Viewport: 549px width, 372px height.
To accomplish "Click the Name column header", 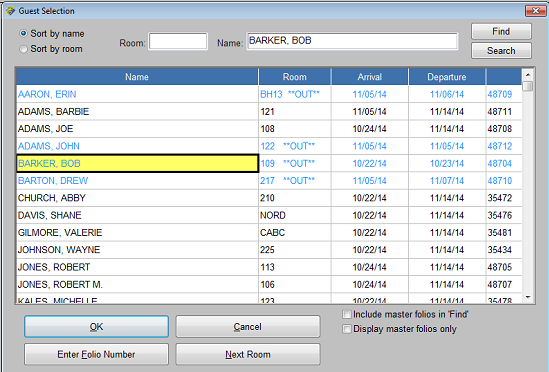I will point(137,77).
